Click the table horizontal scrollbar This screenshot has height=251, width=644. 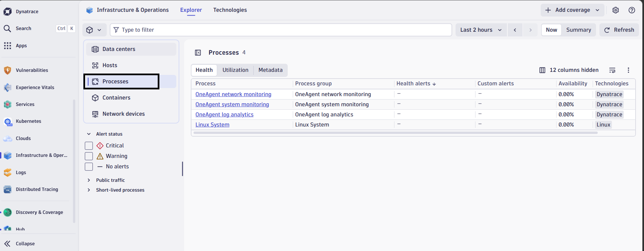[x=395, y=133]
